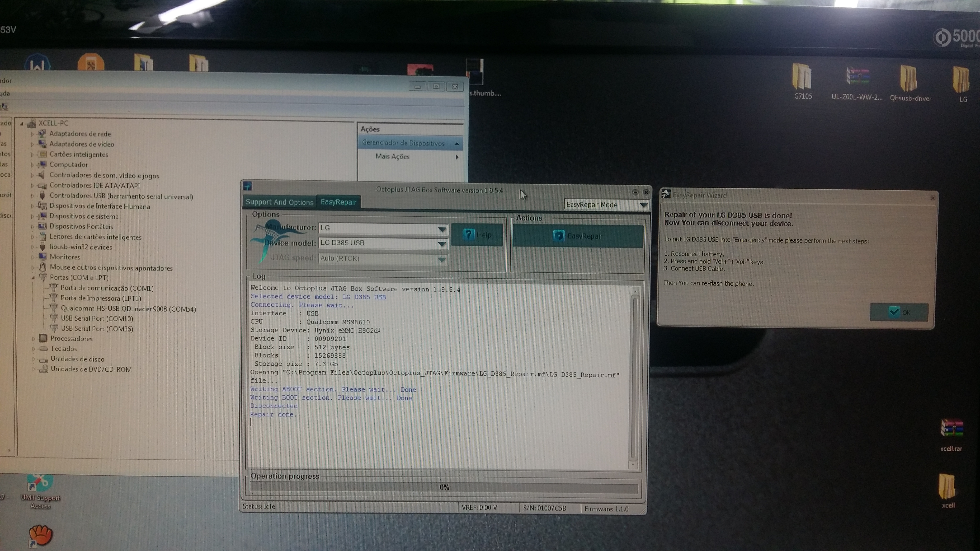980x551 pixels.
Task: Select USB Serial Port (COM10)
Action: (97, 318)
